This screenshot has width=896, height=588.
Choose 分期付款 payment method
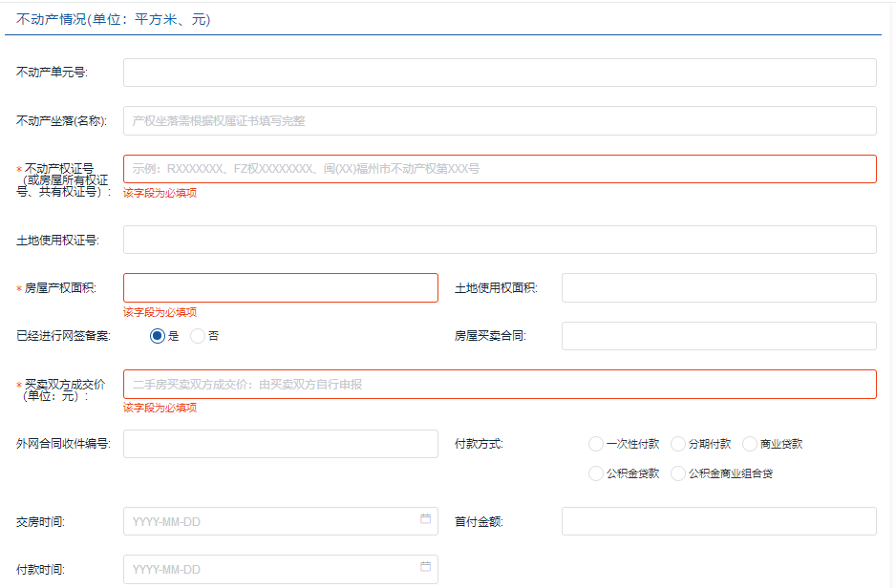(678, 444)
